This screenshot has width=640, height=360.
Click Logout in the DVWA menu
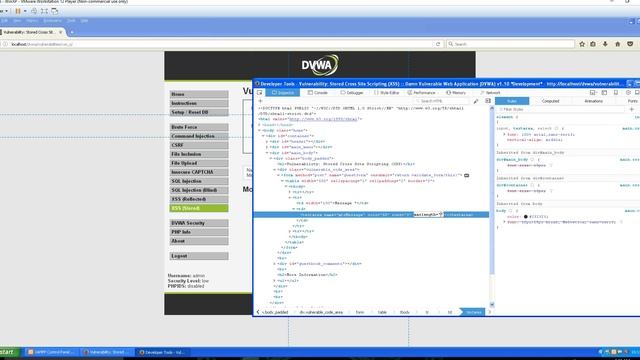click(x=199, y=256)
